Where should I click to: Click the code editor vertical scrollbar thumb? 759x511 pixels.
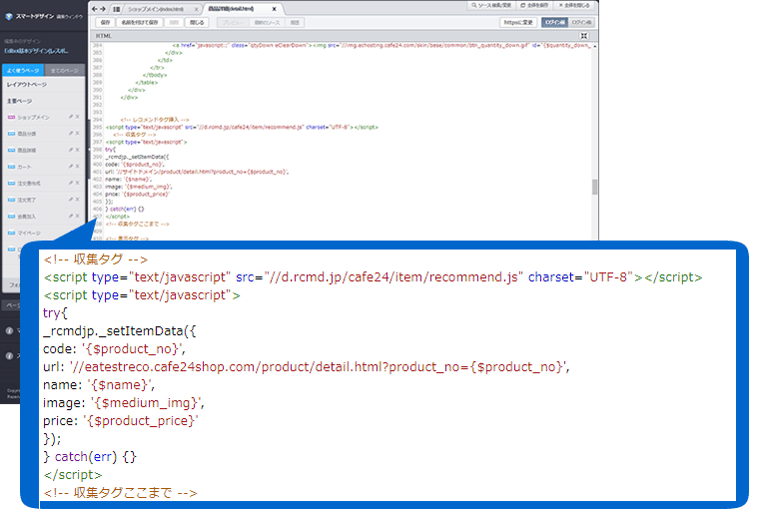point(594,187)
